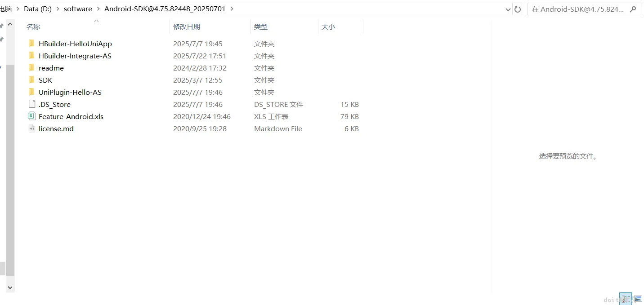Viewport: 644px width, 305px height.
Task: Click the DS_STORE 文件 type cell
Action: point(278,104)
